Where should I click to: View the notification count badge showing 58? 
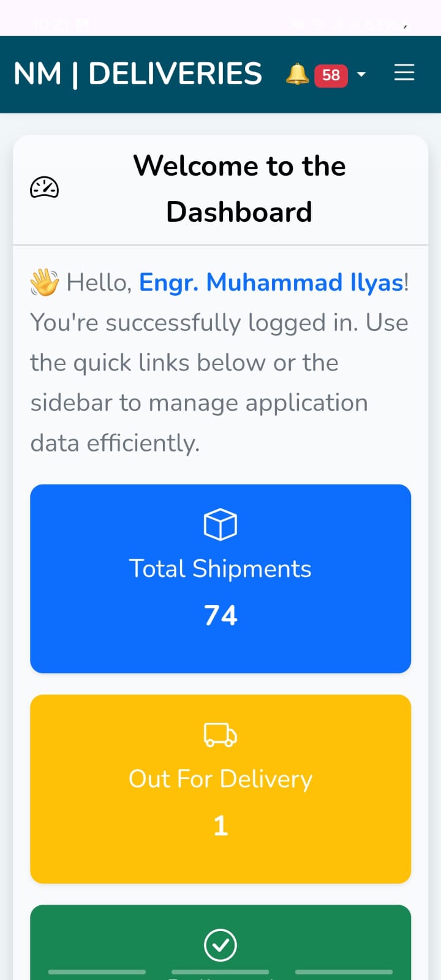(331, 75)
